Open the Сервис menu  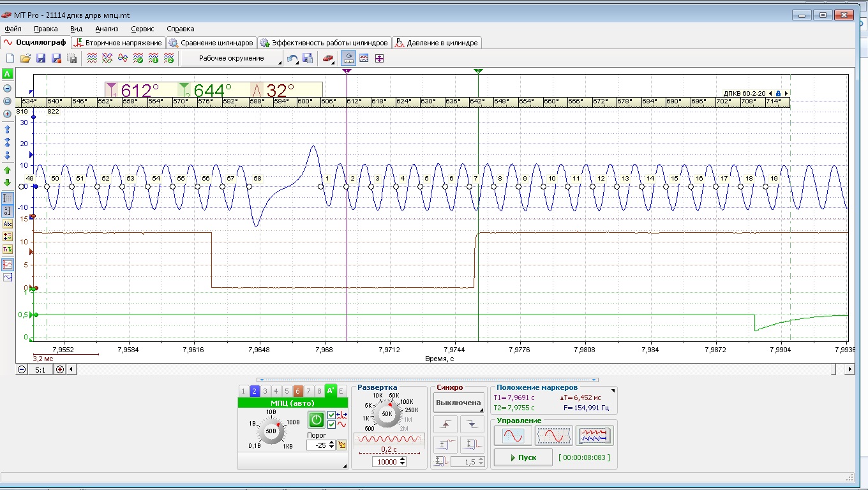tap(142, 29)
